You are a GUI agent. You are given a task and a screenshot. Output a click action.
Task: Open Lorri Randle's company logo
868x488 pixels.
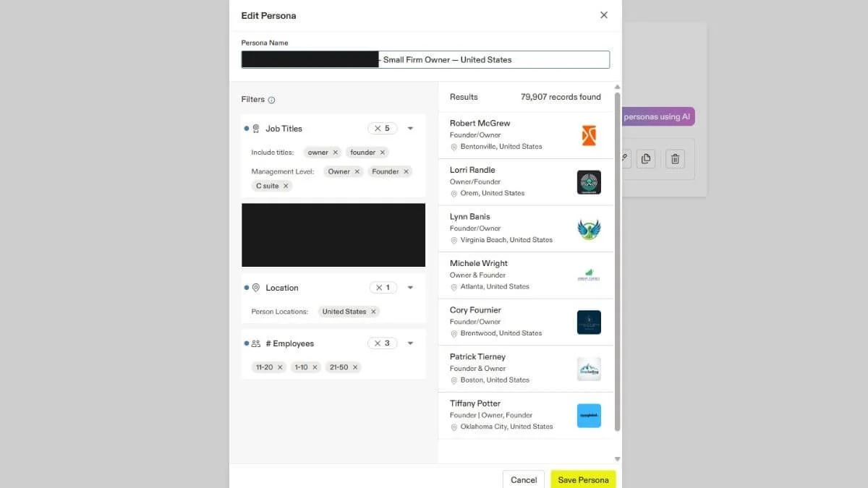[x=589, y=182]
